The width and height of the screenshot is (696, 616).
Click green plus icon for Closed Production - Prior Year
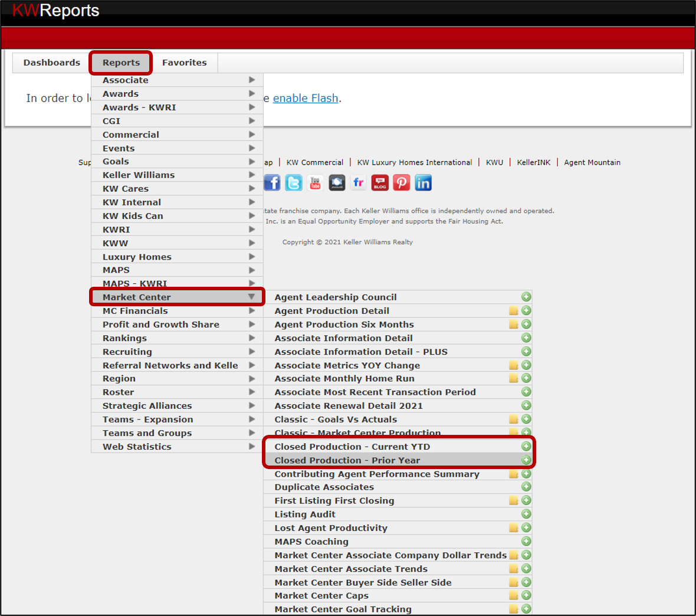click(x=526, y=460)
